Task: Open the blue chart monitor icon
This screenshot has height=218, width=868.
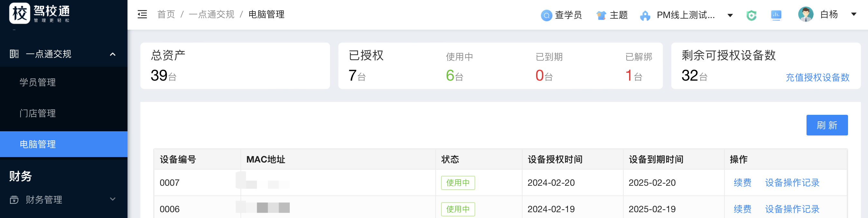Action: coord(776,15)
